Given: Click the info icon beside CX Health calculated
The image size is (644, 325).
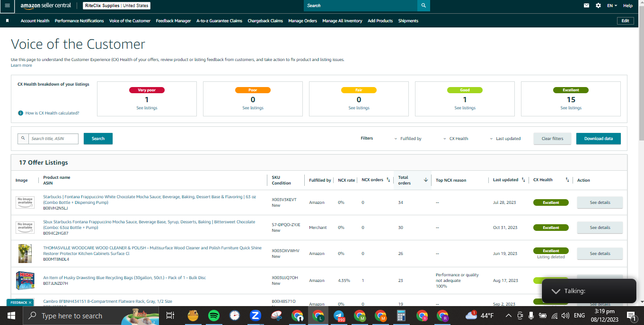Looking at the screenshot, I should tap(20, 113).
